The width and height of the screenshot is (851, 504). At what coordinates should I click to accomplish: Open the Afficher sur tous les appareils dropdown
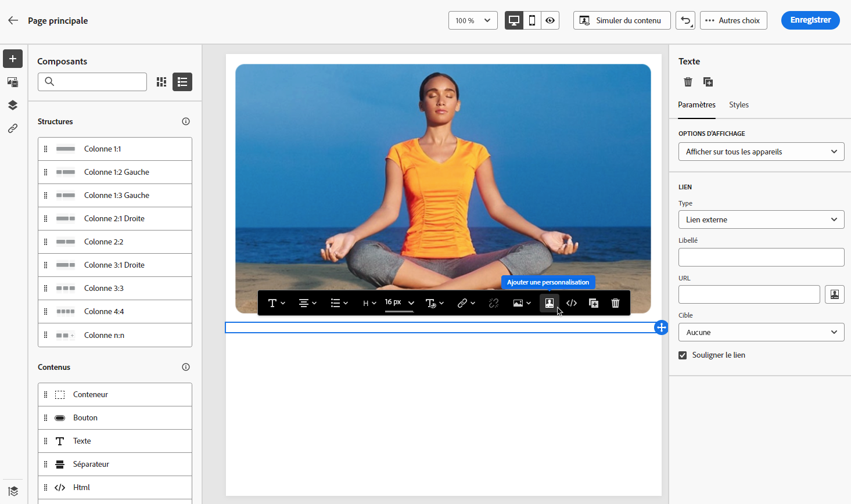coord(761,152)
